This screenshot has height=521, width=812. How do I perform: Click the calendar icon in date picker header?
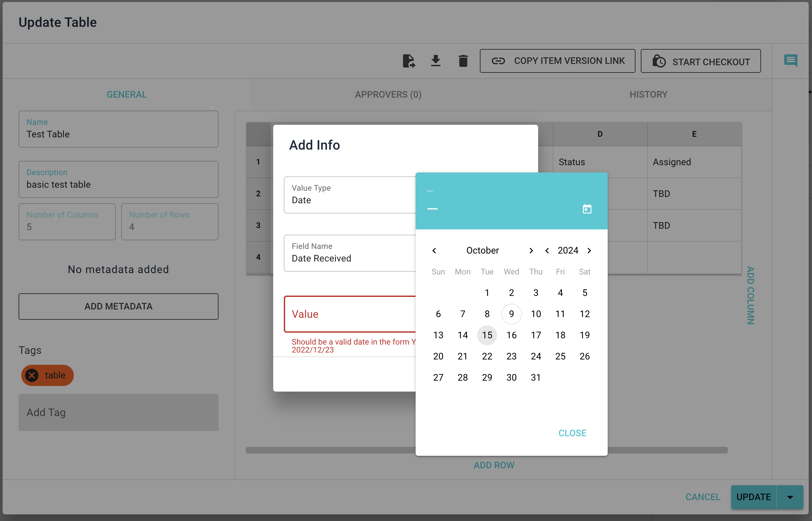pos(587,209)
